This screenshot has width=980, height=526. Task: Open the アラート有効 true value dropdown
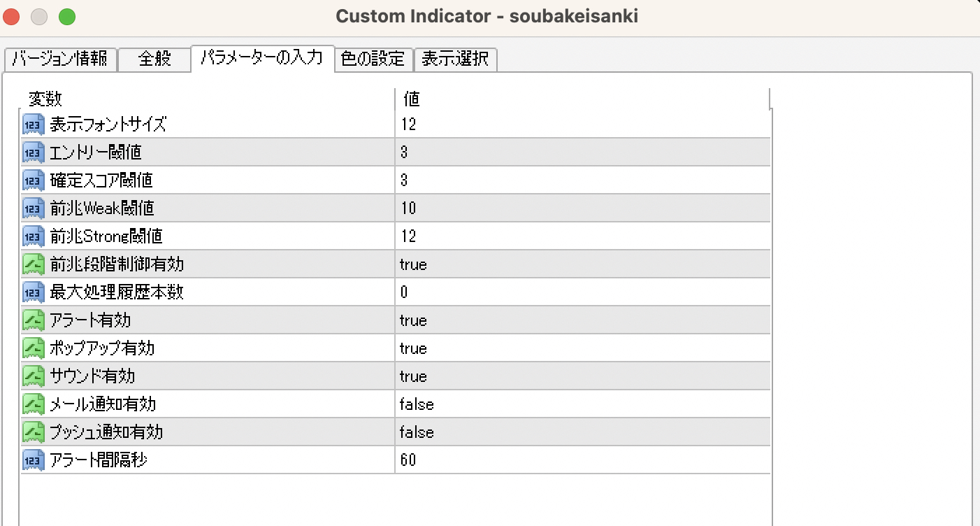pyautogui.click(x=413, y=320)
